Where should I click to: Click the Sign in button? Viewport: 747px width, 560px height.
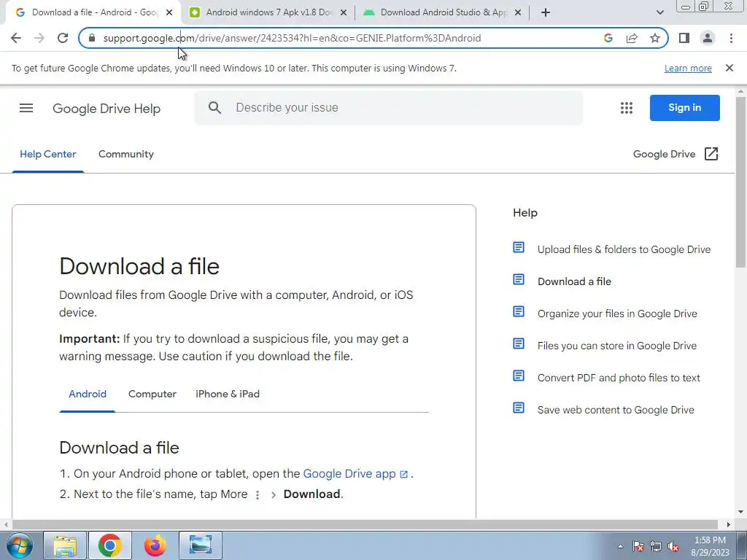pyautogui.click(x=684, y=108)
